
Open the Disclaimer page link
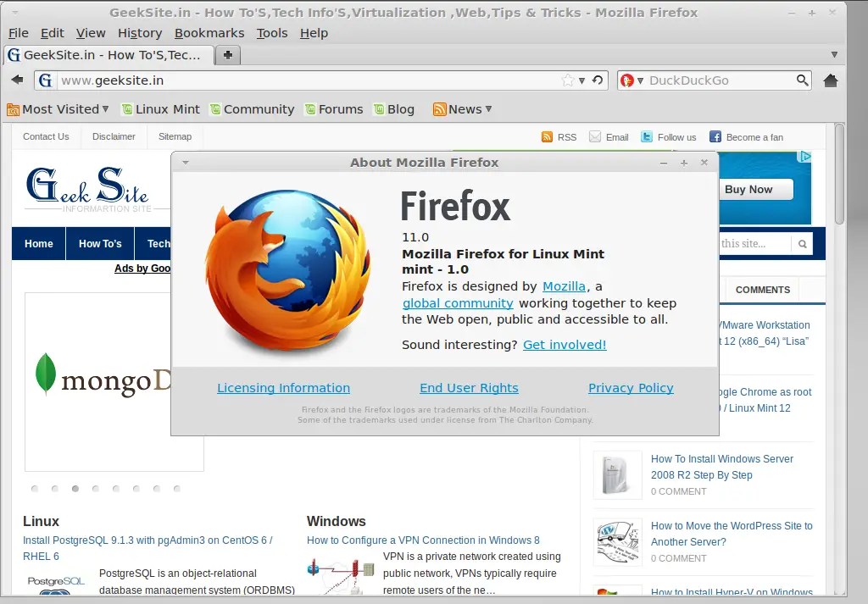pyautogui.click(x=114, y=136)
